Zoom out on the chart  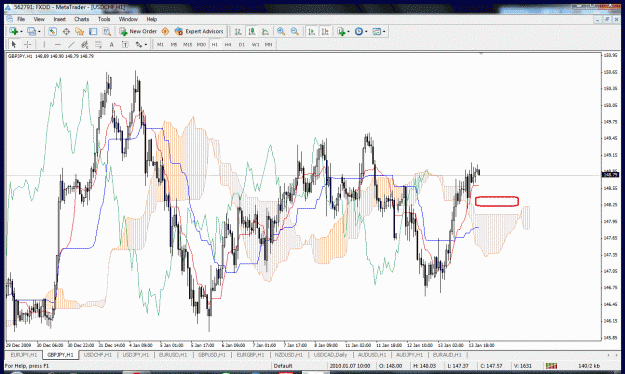click(x=295, y=31)
